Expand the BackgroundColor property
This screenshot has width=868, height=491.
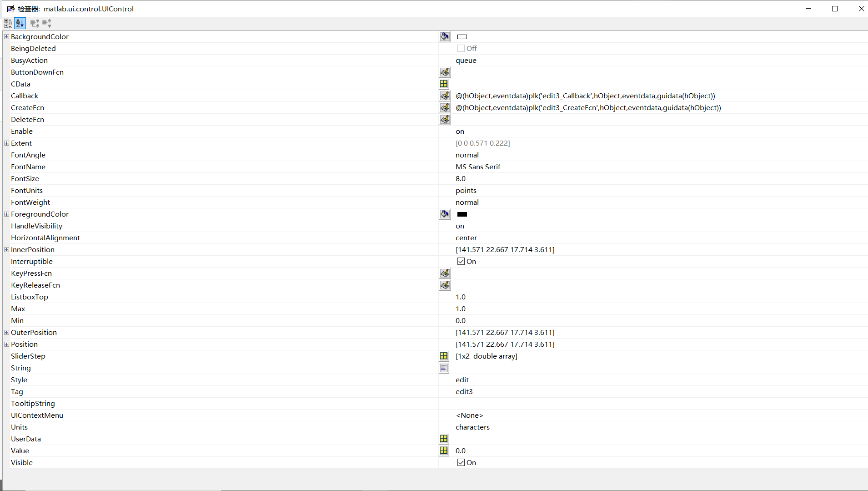pos(6,36)
